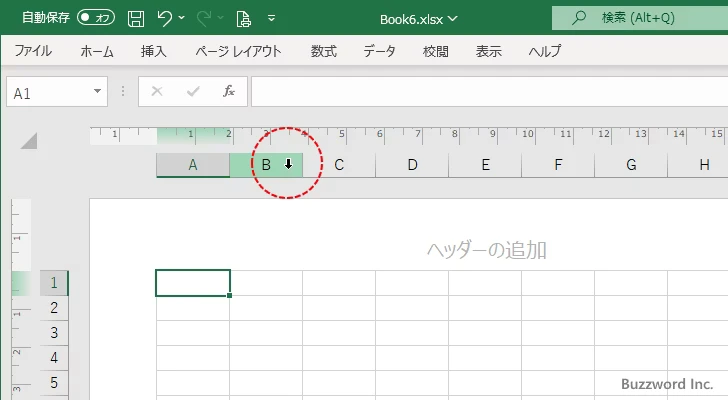Select row 2 header
Image resolution: width=728 pixels, height=400 pixels.
click(x=54, y=308)
